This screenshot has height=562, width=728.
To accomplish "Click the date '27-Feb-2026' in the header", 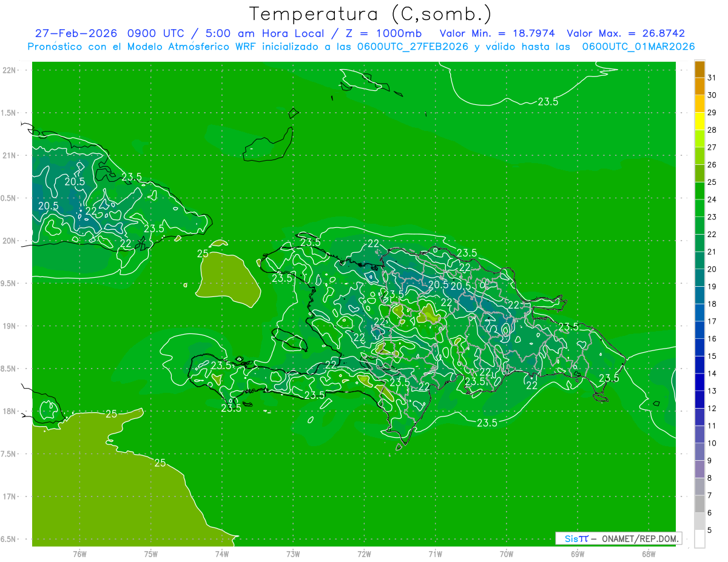I will pos(76,33).
